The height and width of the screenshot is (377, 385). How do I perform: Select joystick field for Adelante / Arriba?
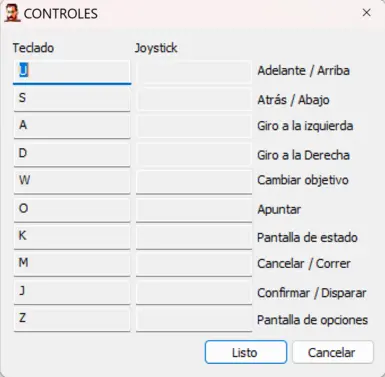(194, 72)
